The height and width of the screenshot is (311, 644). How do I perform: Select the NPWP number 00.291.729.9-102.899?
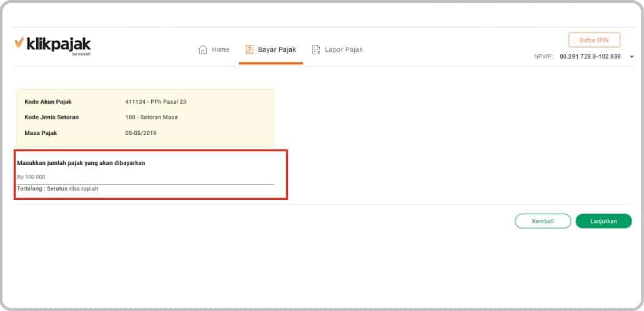point(590,57)
